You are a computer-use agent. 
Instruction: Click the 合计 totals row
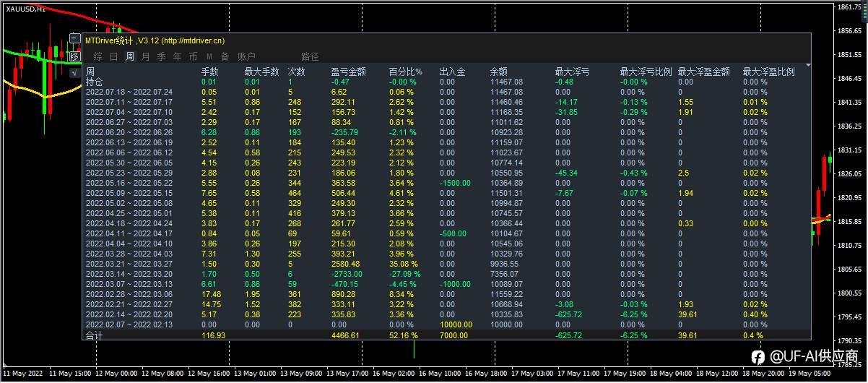click(445, 335)
